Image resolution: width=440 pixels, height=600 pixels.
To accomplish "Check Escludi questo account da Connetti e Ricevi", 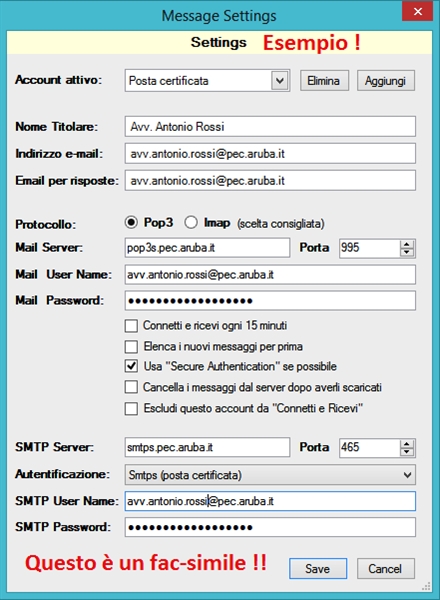I will 131,409.
